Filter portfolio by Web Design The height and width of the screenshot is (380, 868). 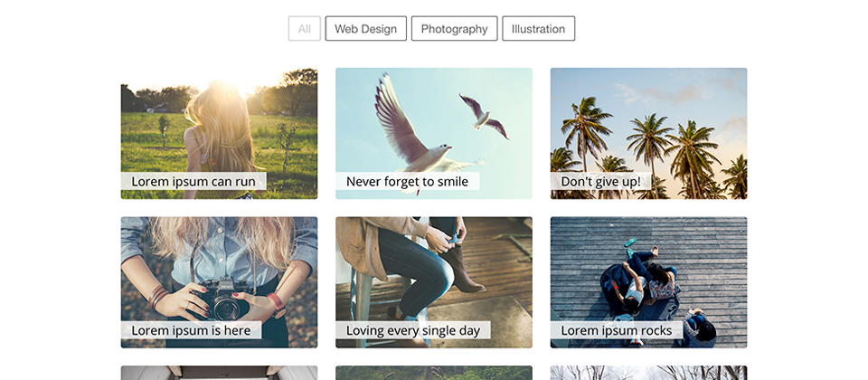pyautogui.click(x=365, y=29)
